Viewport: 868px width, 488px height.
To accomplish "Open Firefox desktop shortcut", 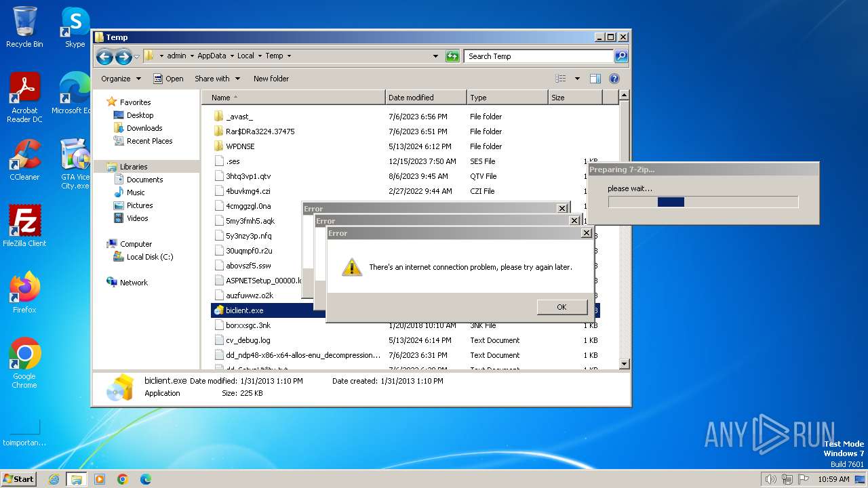I will tap(24, 292).
